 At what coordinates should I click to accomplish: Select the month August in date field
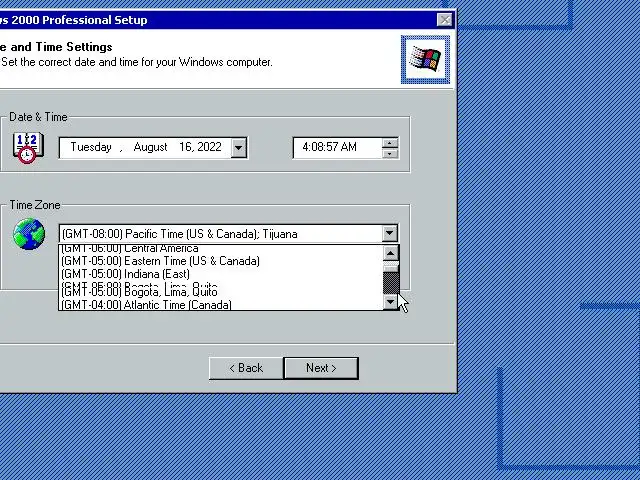click(150, 147)
